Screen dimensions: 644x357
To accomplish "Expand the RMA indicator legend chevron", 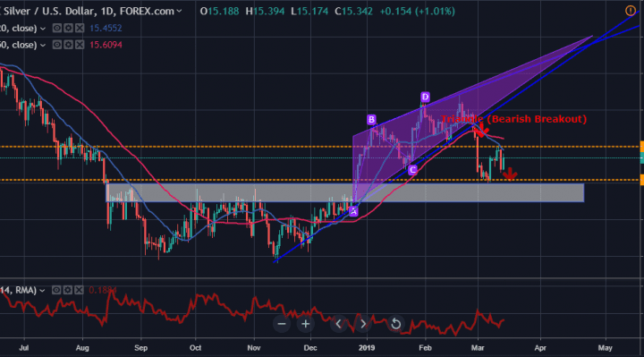I will 42,291.
